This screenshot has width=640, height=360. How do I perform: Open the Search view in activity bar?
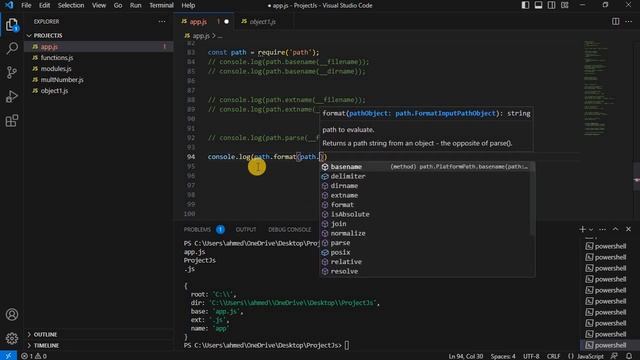tap(12, 49)
